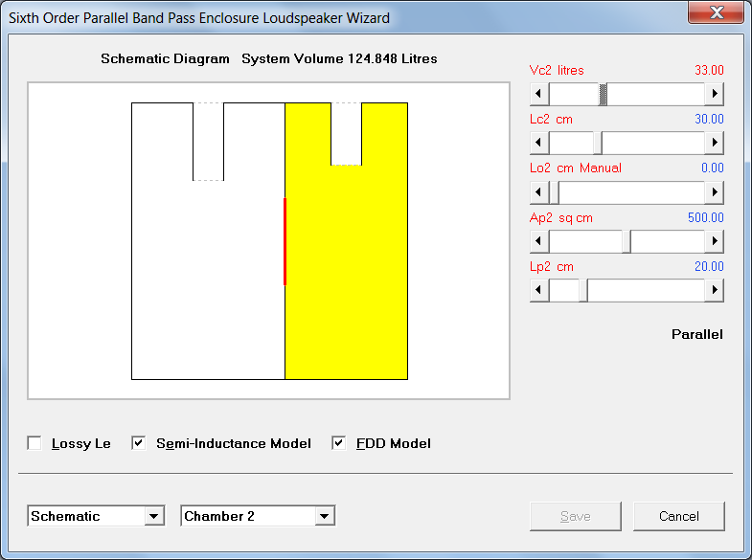
Task: Click the 0.00 value for Lo2
Action: point(712,168)
